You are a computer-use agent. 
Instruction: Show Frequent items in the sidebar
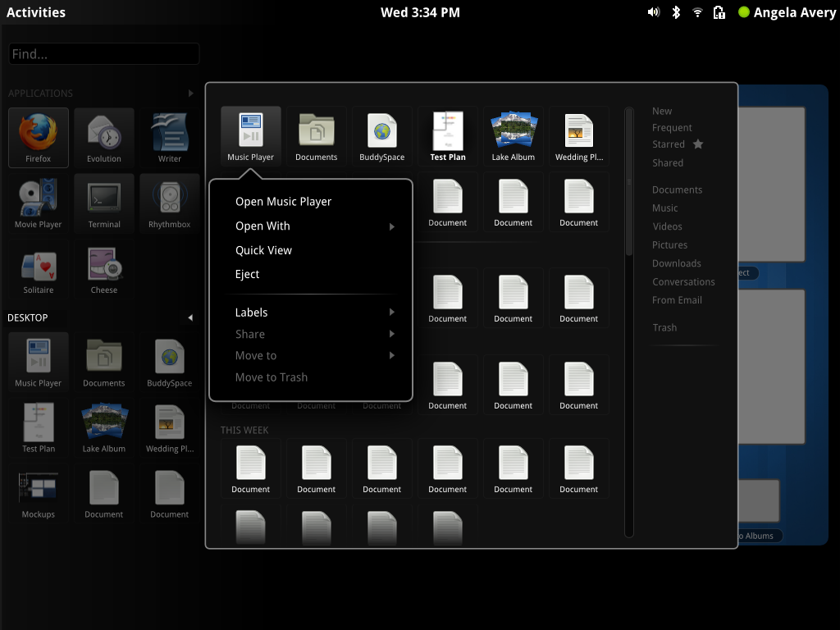tap(671, 127)
